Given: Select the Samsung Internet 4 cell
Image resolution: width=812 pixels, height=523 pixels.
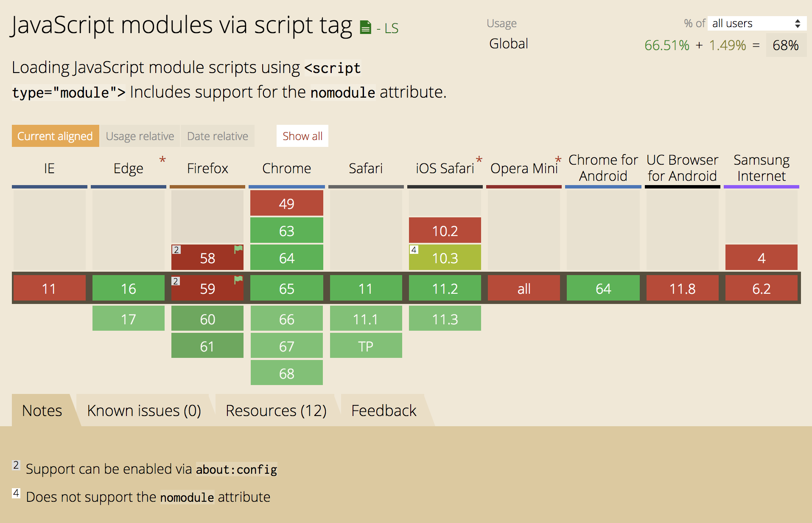Looking at the screenshot, I should (x=762, y=257).
